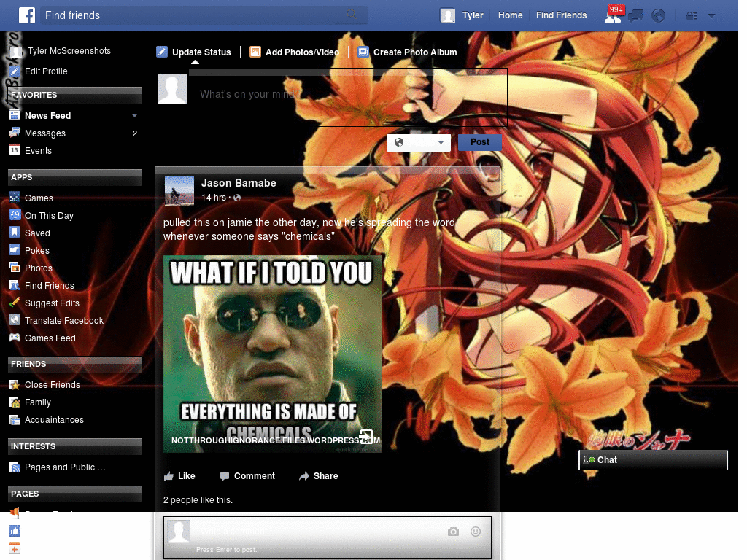Click the Facebook logo icon

click(27, 15)
